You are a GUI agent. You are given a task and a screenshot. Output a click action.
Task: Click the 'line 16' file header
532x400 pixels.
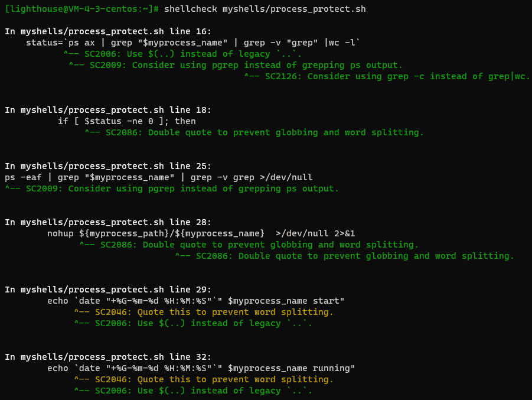click(x=108, y=31)
